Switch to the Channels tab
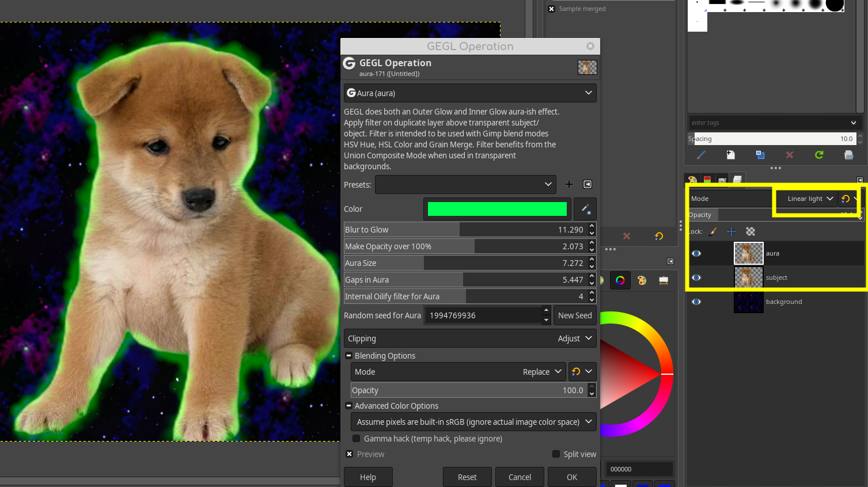 [707, 180]
